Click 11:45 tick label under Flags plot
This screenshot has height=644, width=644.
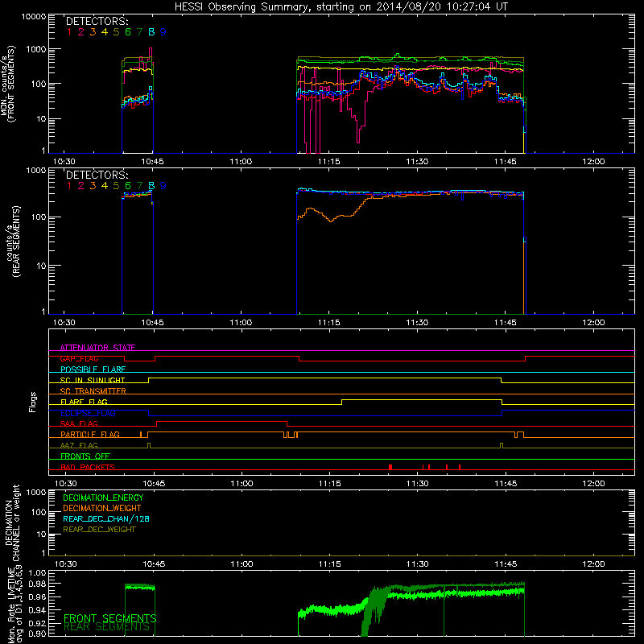coord(506,484)
